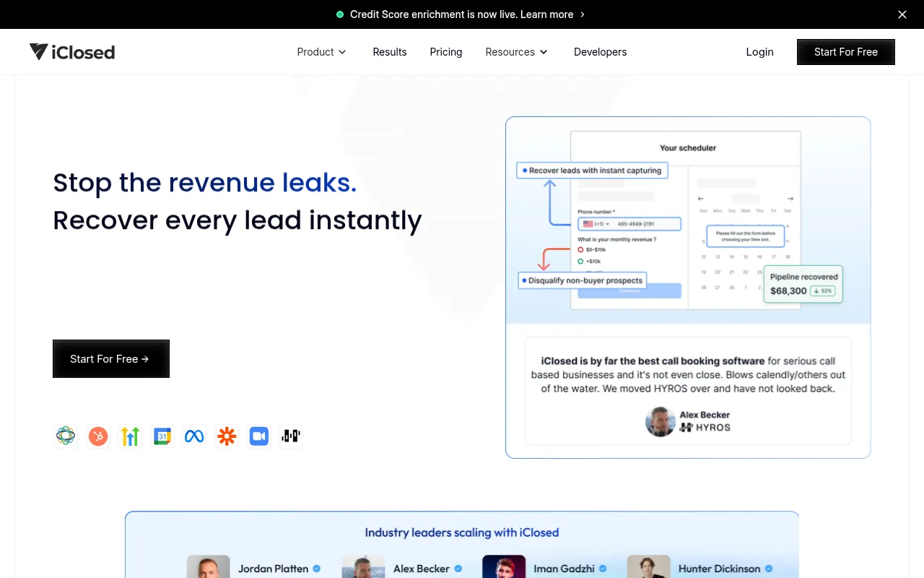The width and height of the screenshot is (924, 578).
Task: Click Iman Gadzhi's verified badge
Action: 603,569
